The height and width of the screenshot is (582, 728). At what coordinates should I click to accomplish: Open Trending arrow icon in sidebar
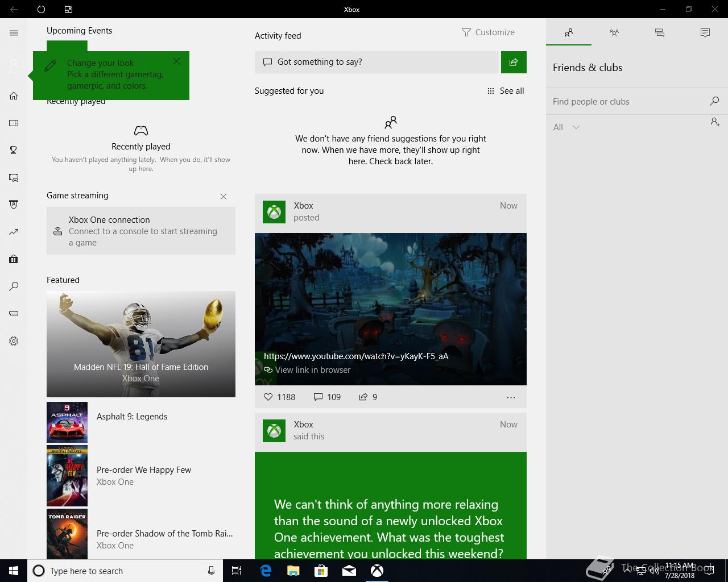pyautogui.click(x=14, y=232)
